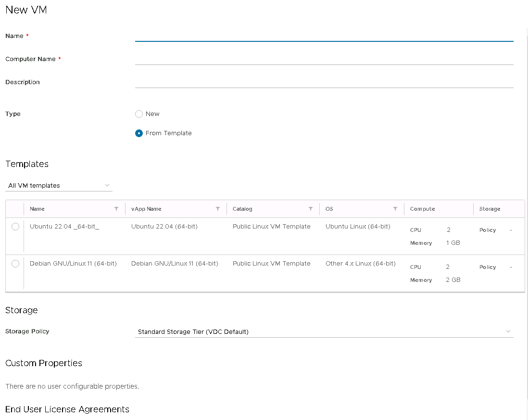Open the vApp Name column filter icon
Viewport: 528px width, 420px height.
pos(218,209)
